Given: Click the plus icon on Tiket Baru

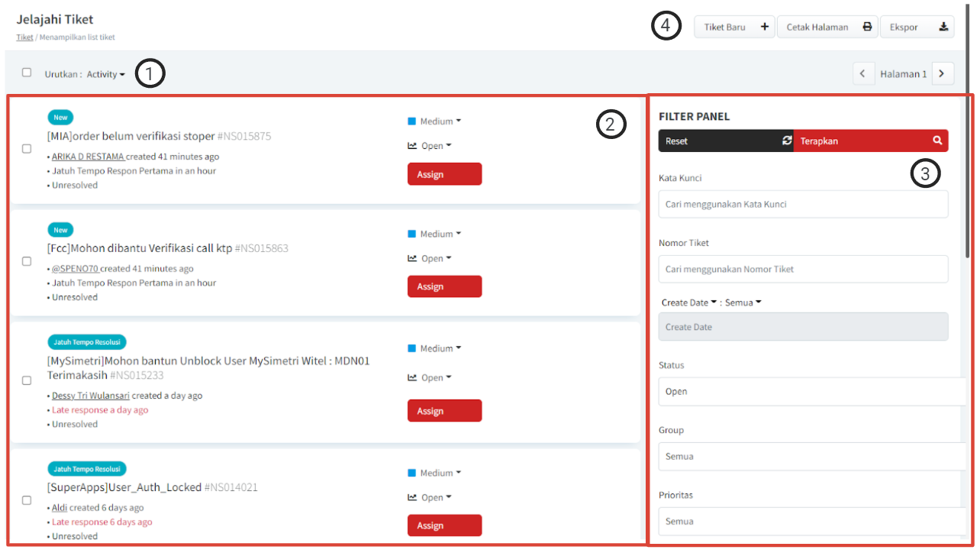Looking at the screenshot, I should click(x=765, y=27).
